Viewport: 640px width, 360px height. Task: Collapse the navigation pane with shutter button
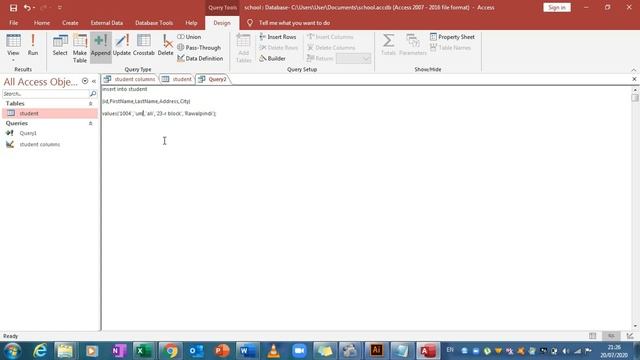point(94,81)
